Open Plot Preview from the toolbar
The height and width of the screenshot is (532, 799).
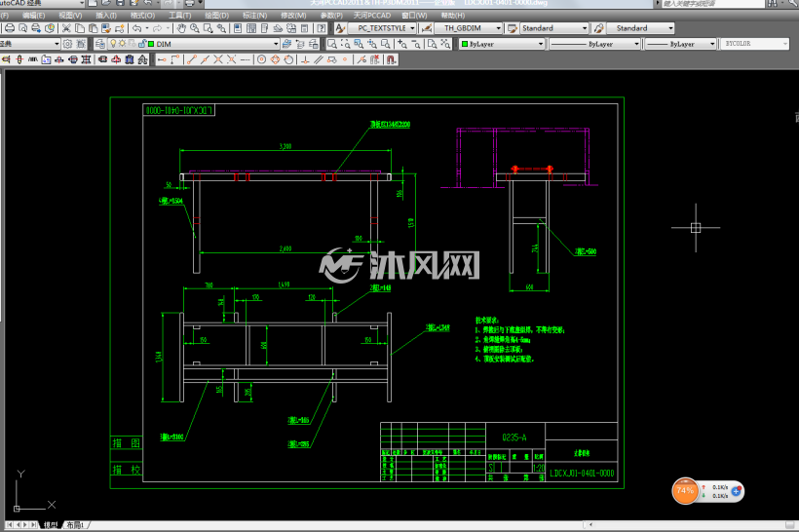(22, 28)
